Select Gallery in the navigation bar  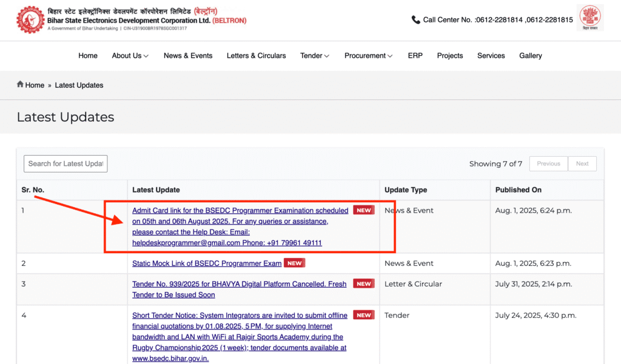[x=530, y=56]
